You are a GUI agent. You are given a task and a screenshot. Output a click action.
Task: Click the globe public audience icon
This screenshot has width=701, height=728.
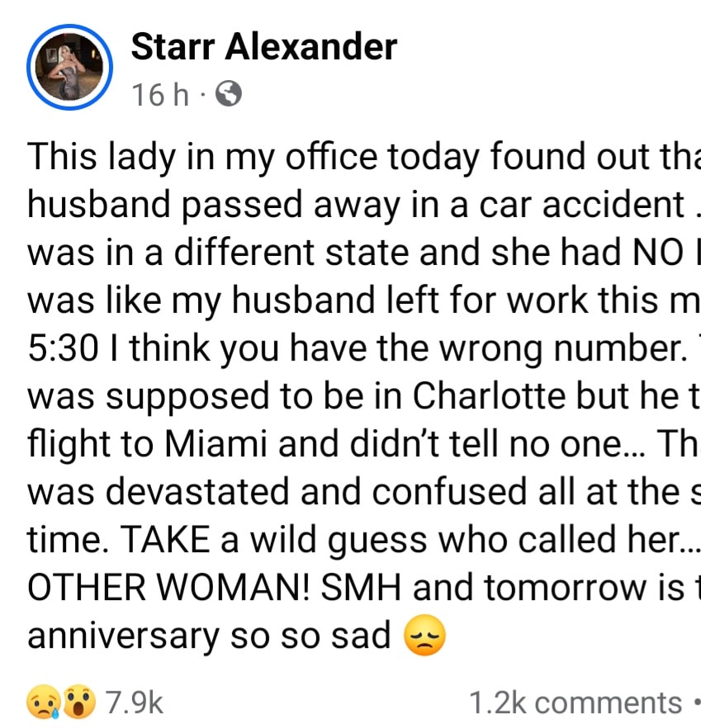pyautogui.click(x=228, y=97)
